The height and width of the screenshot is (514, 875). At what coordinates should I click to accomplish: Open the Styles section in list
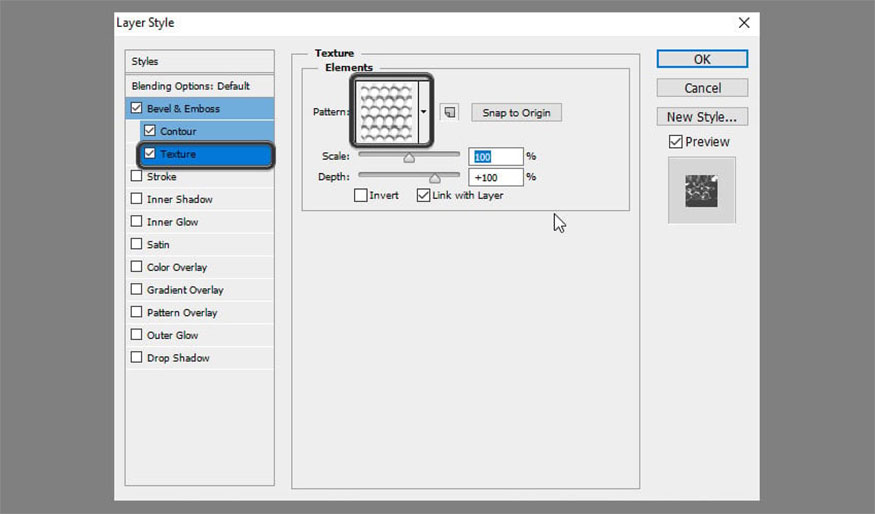pyautogui.click(x=199, y=62)
